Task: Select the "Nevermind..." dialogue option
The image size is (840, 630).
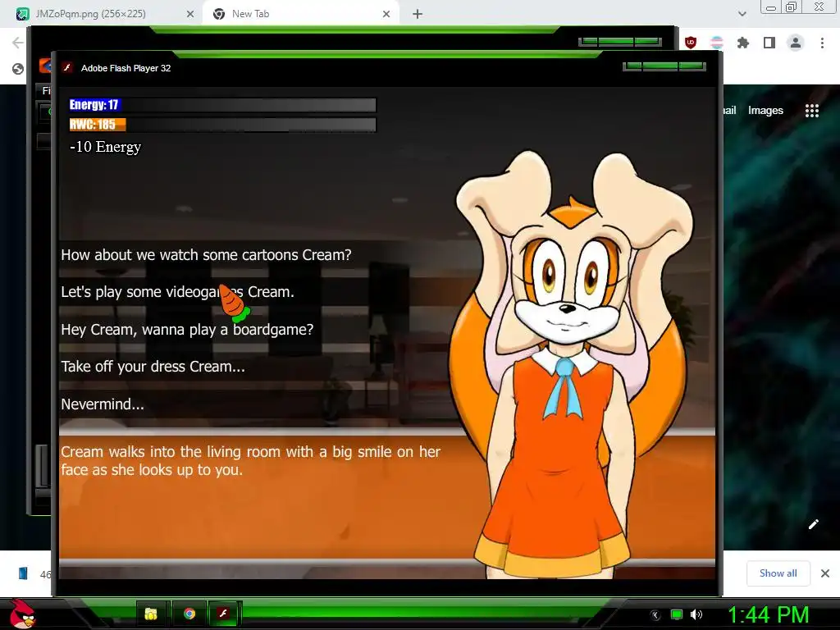Action: (x=103, y=404)
